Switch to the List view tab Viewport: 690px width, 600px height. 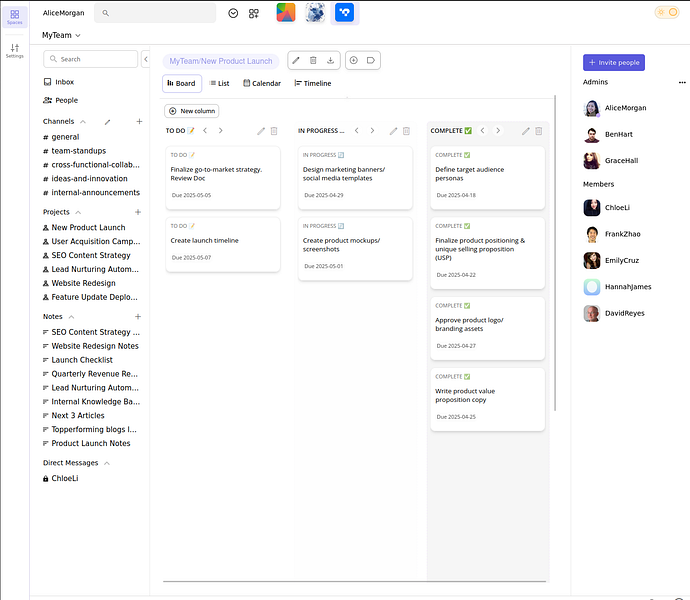click(219, 83)
